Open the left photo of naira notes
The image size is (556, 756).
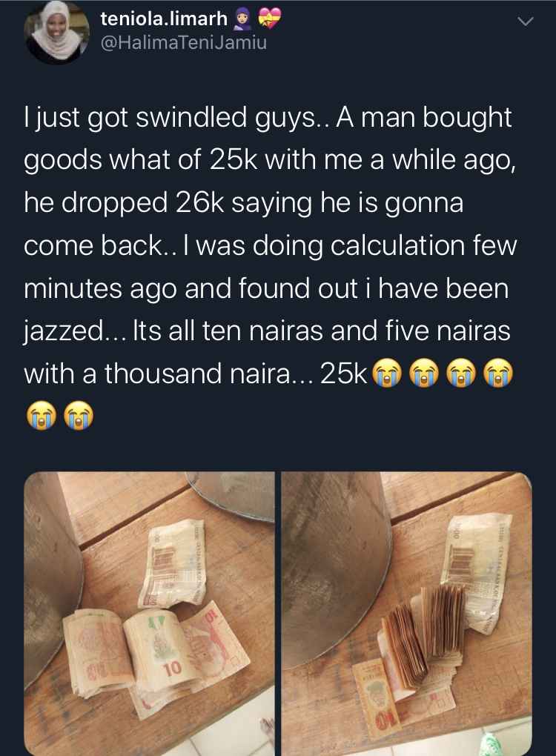[x=149, y=613]
